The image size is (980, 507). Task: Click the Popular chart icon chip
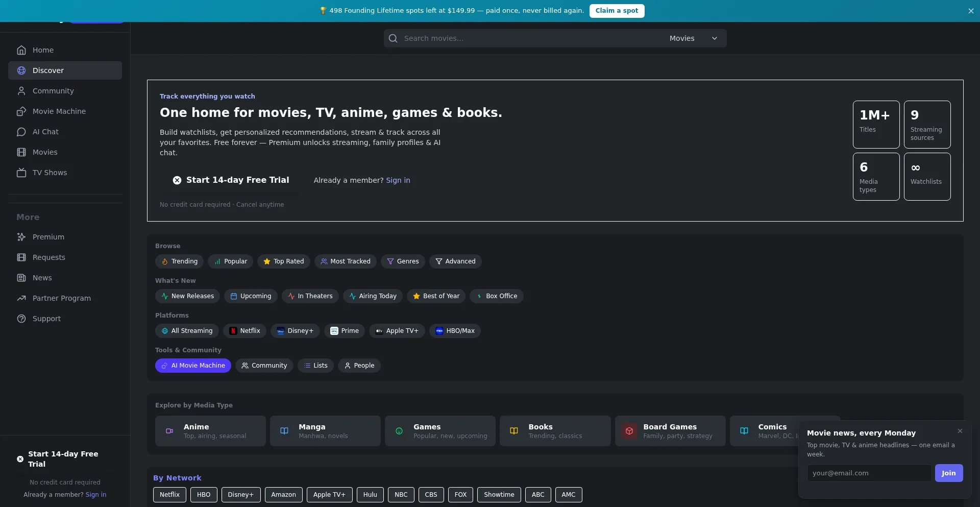[x=230, y=261]
